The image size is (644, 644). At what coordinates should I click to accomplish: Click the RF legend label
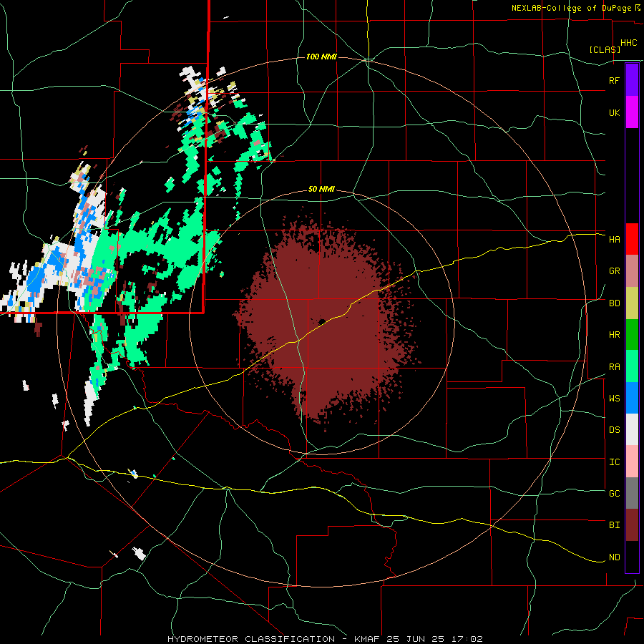click(x=614, y=80)
